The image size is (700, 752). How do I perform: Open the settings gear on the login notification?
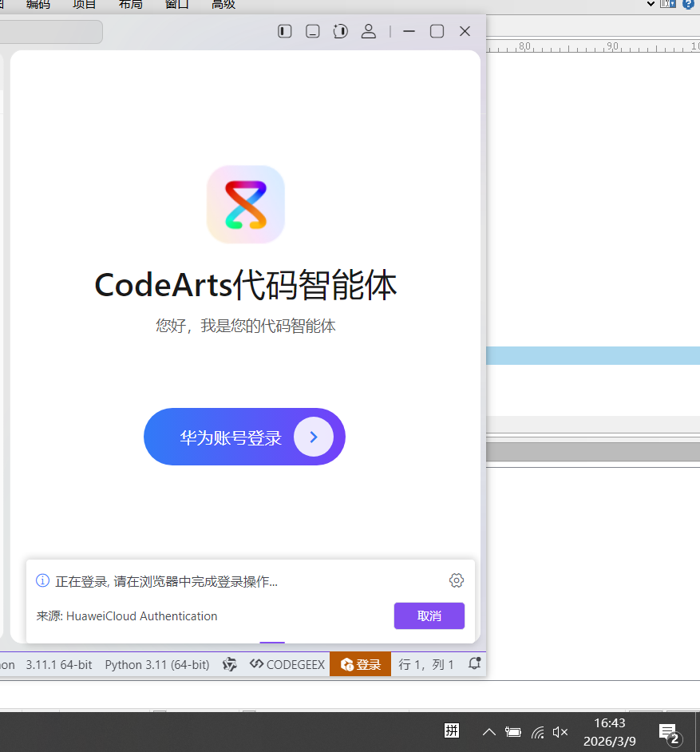[x=456, y=580]
